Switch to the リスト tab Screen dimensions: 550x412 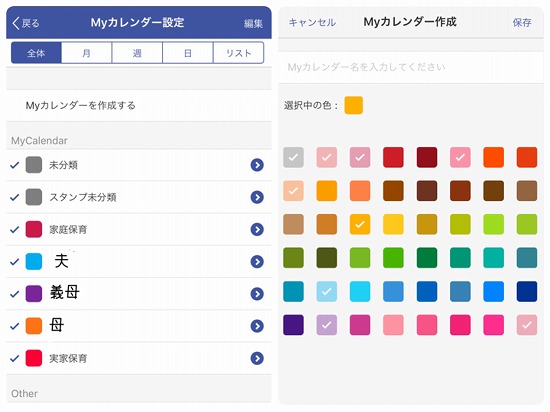click(x=239, y=53)
